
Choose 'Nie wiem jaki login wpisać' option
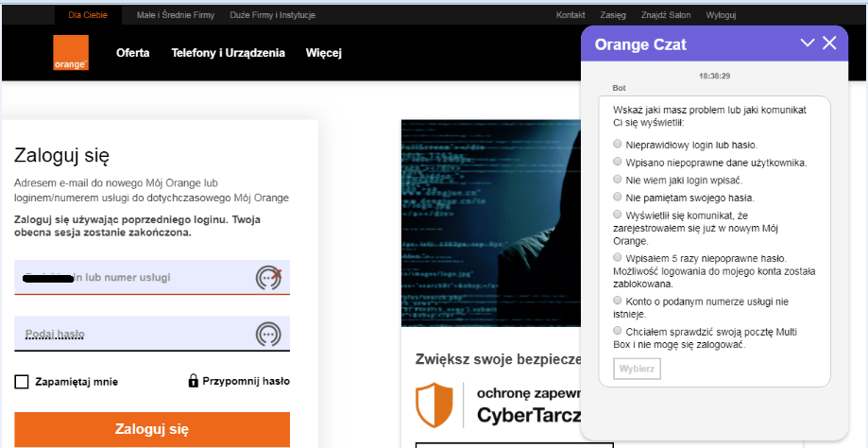tap(617, 180)
